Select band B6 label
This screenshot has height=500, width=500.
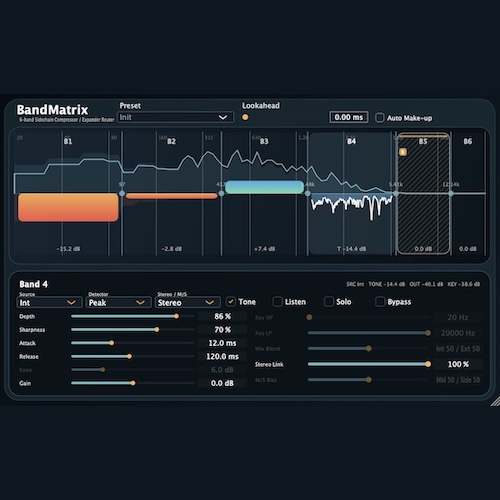tap(468, 141)
